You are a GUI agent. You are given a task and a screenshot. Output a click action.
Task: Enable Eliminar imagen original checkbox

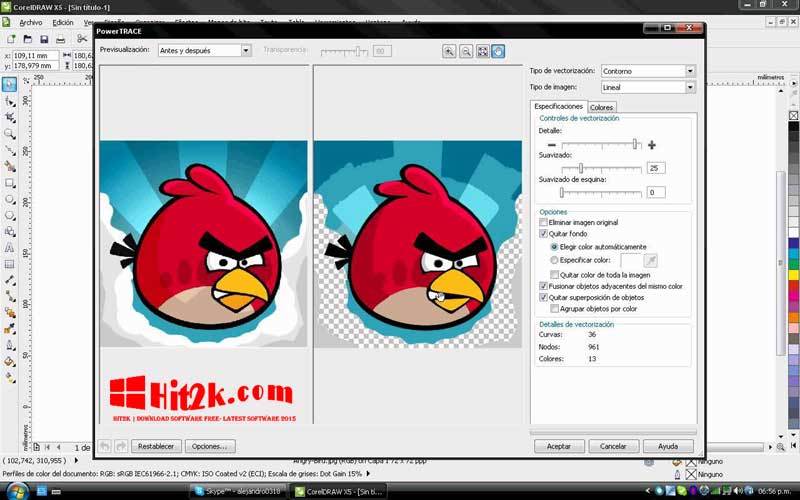tap(543, 222)
